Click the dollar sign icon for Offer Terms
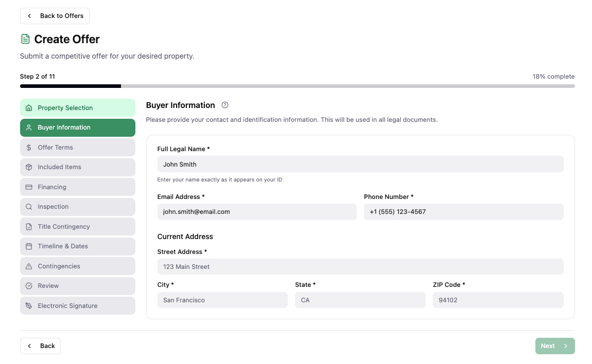The height and width of the screenshot is (364, 592). click(29, 148)
